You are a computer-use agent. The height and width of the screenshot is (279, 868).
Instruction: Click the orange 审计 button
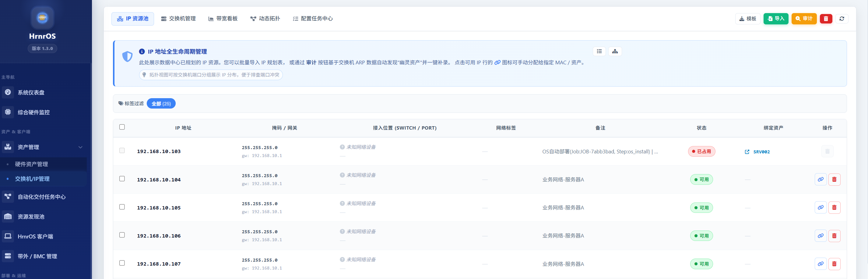point(804,19)
